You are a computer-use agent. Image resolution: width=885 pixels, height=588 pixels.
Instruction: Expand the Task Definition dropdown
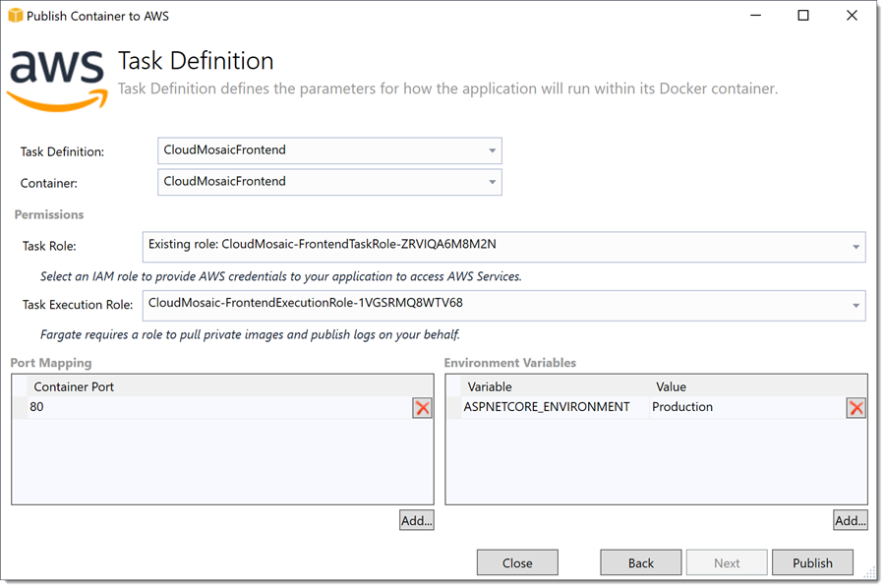pos(492,150)
